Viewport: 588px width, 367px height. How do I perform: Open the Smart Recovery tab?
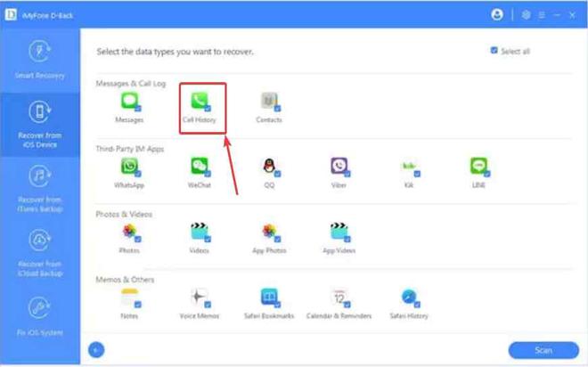[39, 61]
